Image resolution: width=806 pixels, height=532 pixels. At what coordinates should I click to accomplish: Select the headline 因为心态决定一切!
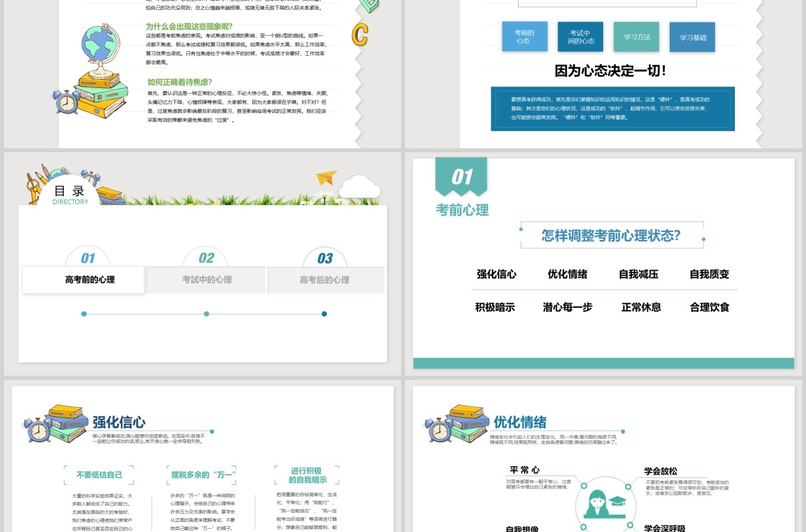610,70
